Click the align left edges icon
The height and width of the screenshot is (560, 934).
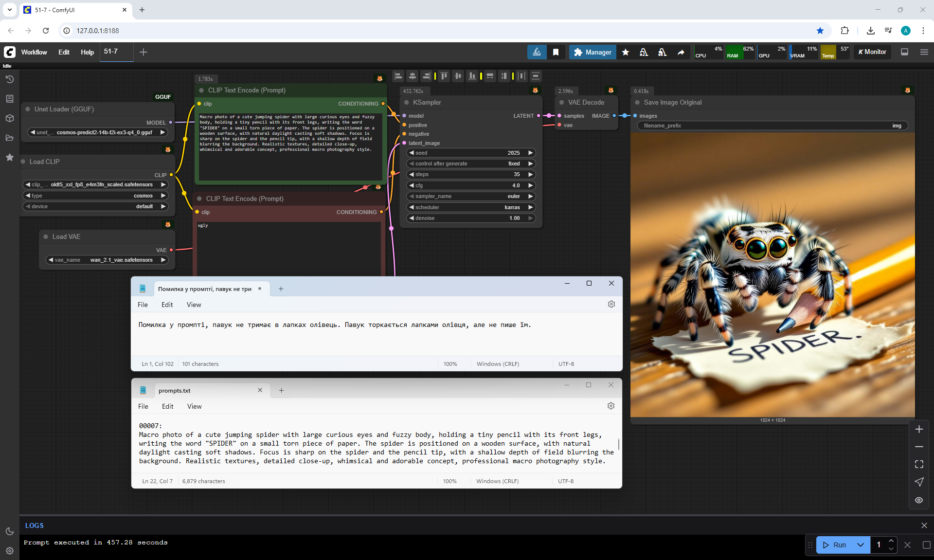398,76
